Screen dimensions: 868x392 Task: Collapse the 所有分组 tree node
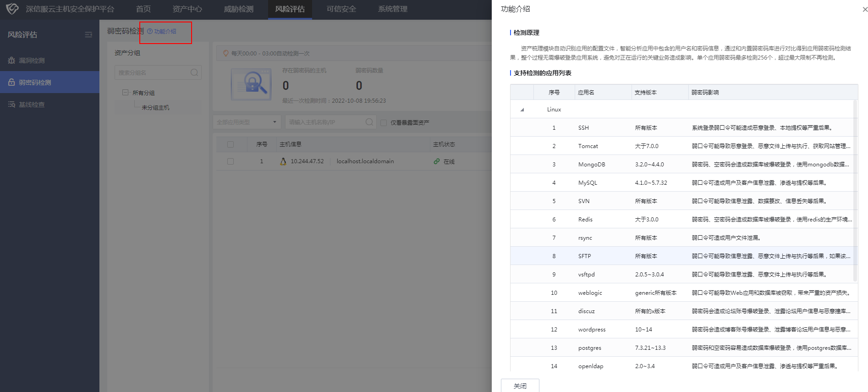click(125, 93)
